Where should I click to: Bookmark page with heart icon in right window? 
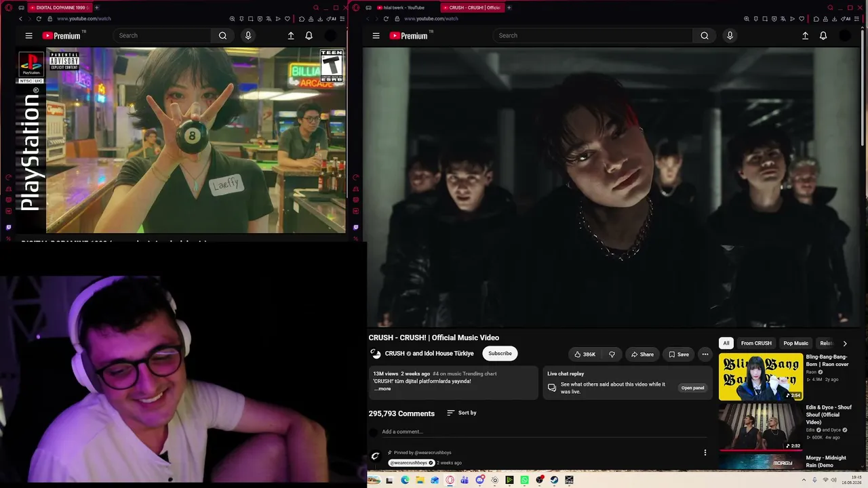click(x=802, y=18)
